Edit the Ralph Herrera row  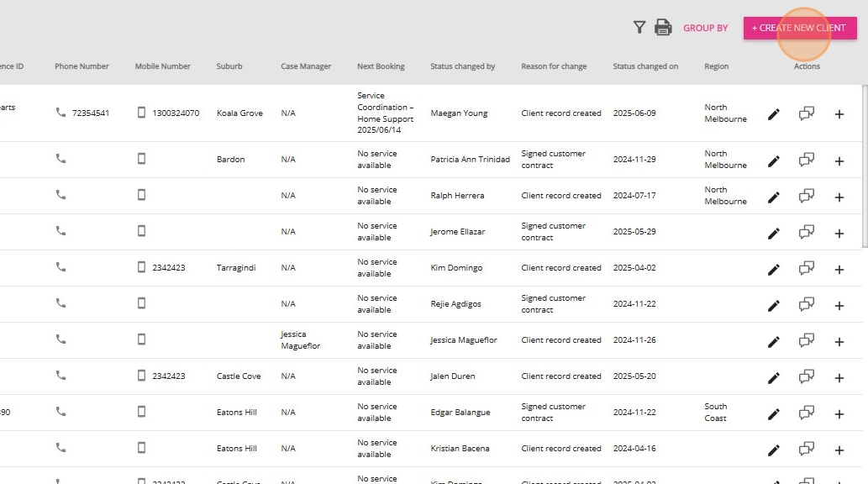tap(774, 197)
